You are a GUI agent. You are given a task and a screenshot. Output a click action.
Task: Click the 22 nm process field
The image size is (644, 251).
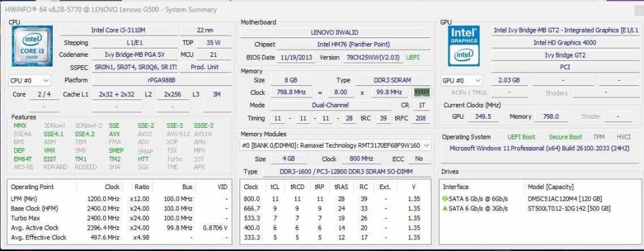tap(205, 30)
